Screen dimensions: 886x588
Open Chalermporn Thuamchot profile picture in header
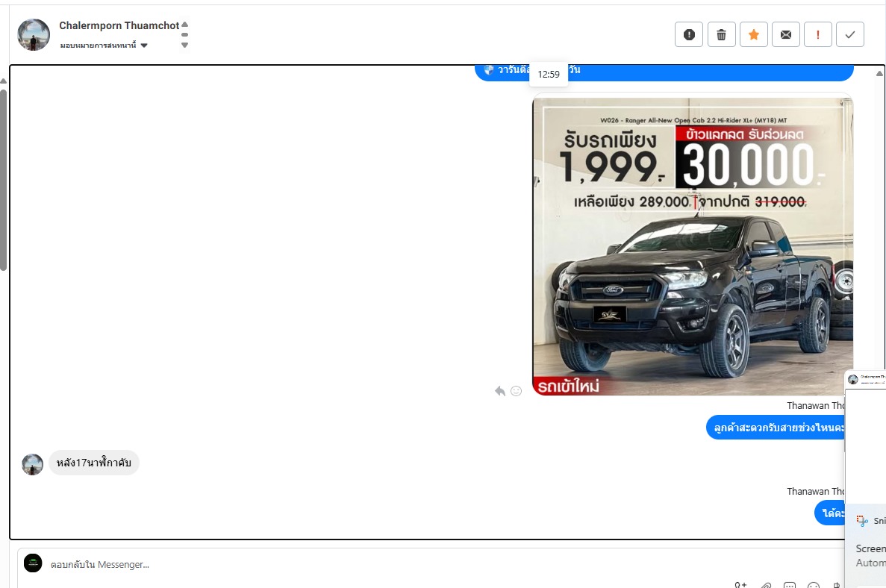tap(34, 34)
